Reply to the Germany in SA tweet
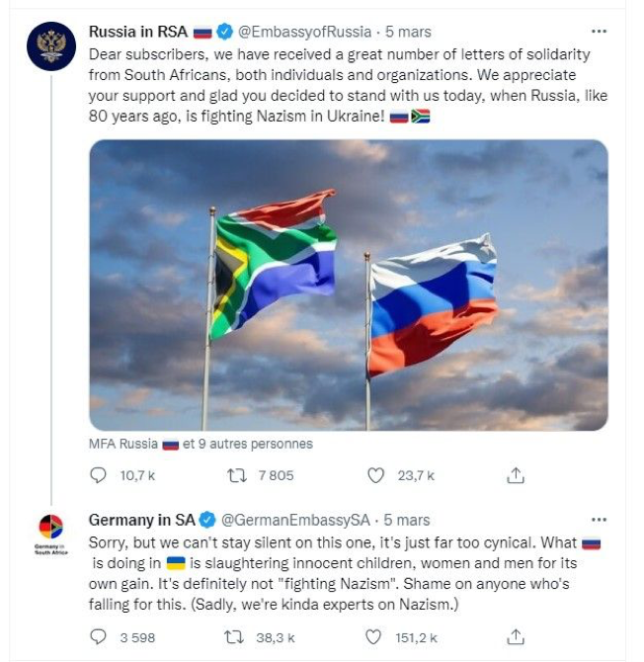The width and height of the screenshot is (644, 662). click(x=98, y=637)
